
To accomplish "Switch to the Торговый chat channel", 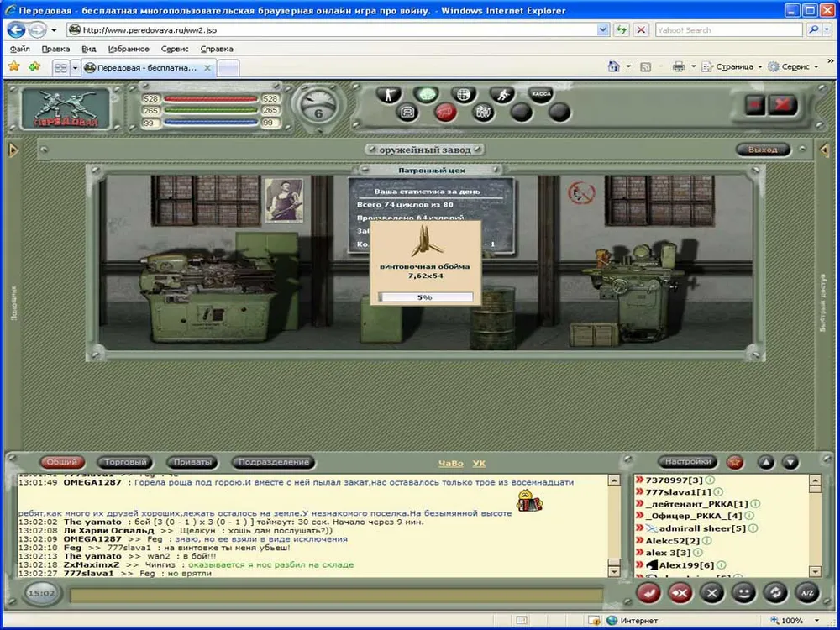I will [x=126, y=462].
